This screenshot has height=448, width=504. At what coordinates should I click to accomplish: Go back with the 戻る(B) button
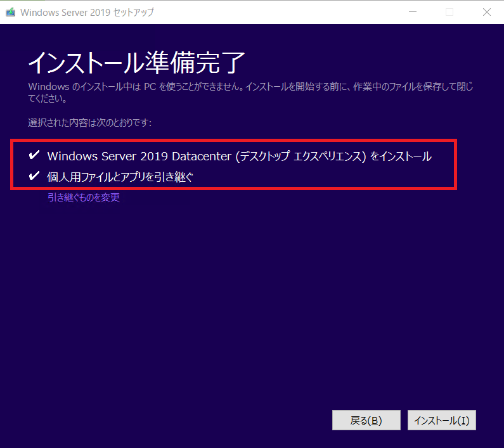point(366,420)
